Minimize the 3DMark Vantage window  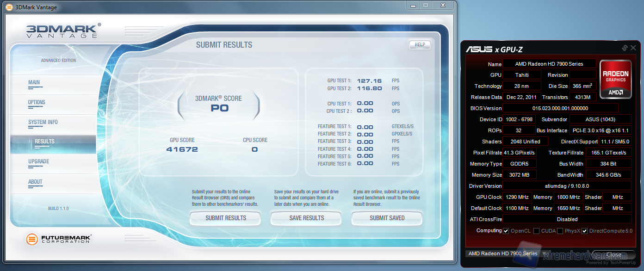pyautogui.click(x=413, y=5)
